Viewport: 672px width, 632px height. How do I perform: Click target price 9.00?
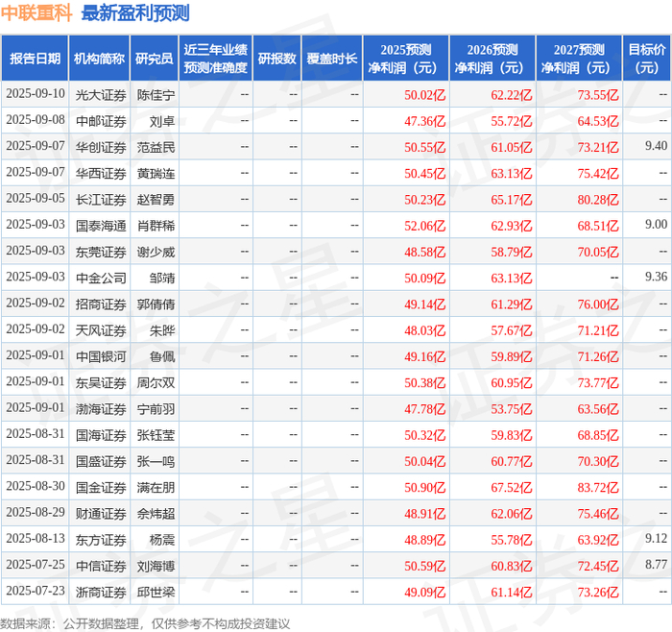point(656,224)
